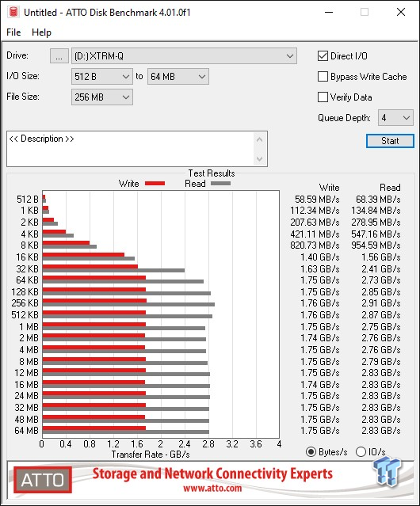Open the File Size dropdown

102,97
